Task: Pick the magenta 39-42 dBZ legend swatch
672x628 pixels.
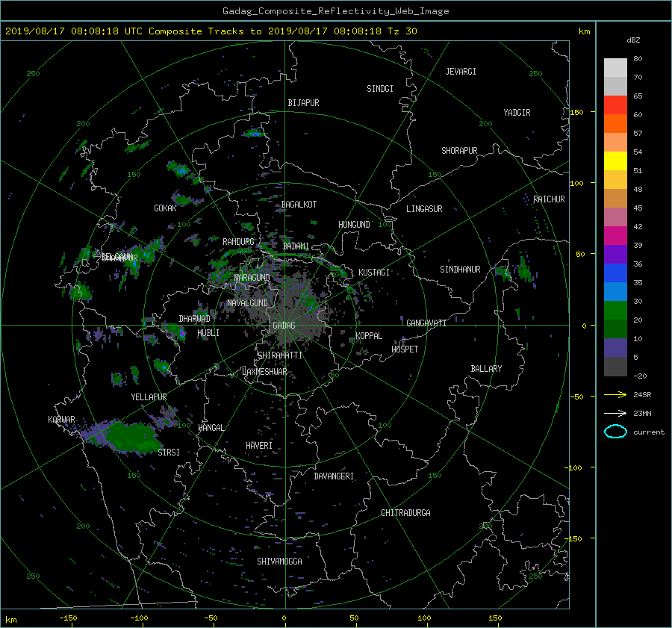Action: pos(615,235)
